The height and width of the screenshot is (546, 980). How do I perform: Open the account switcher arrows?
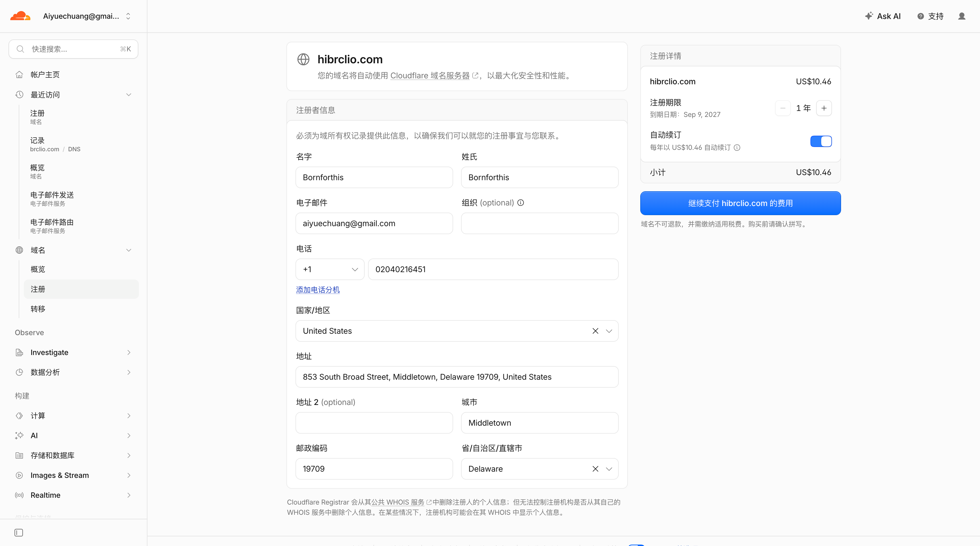click(x=128, y=16)
